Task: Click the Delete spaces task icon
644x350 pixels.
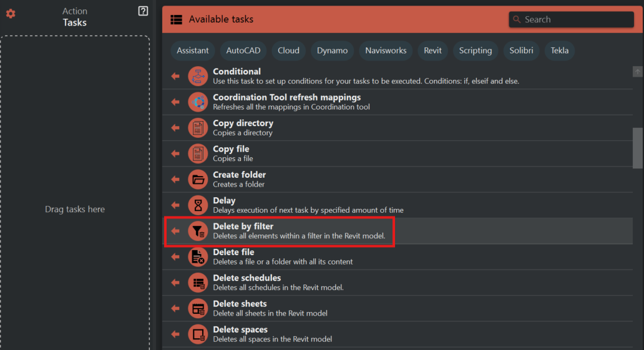Action: [x=198, y=334]
